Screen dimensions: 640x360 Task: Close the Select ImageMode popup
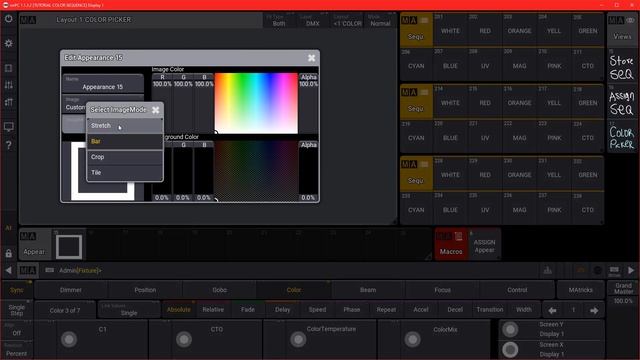pos(156,110)
